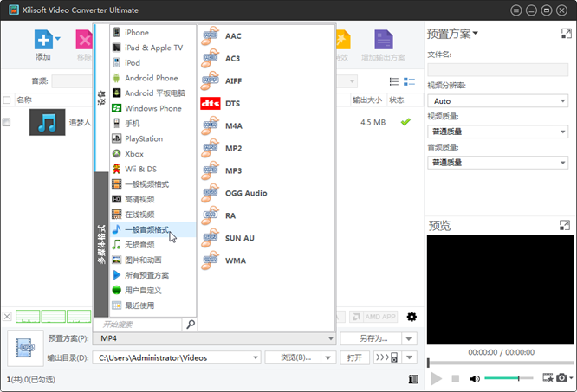This screenshot has width=577, height=392.
Task: Select the RA audio format
Action: (230, 215)
